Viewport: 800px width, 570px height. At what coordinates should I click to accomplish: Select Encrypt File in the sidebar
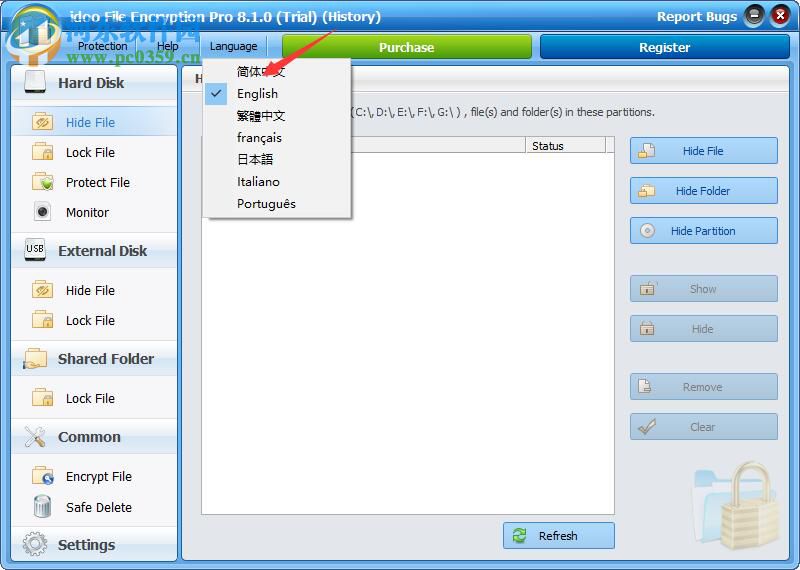click(94, 476)
